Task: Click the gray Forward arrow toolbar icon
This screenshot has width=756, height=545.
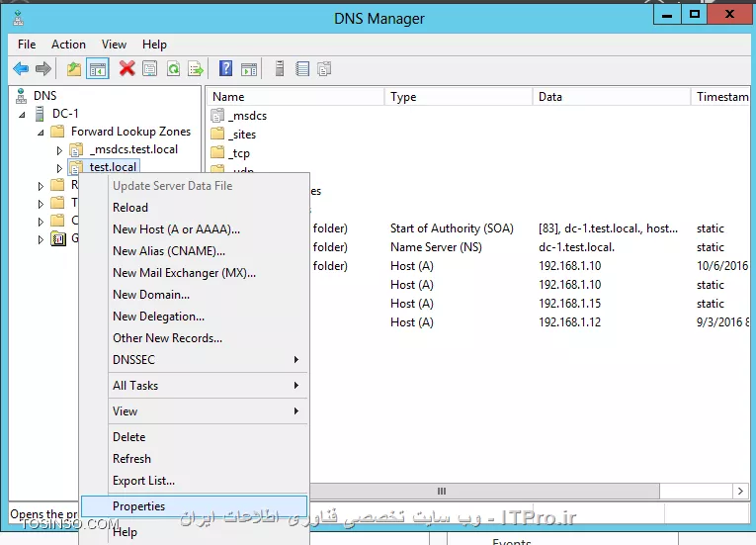Action: pyautogui.click(x=43, y=69)
